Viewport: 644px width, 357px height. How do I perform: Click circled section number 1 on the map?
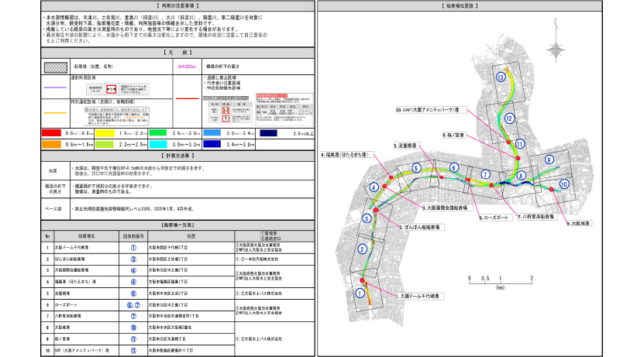[x=360, y=293]
